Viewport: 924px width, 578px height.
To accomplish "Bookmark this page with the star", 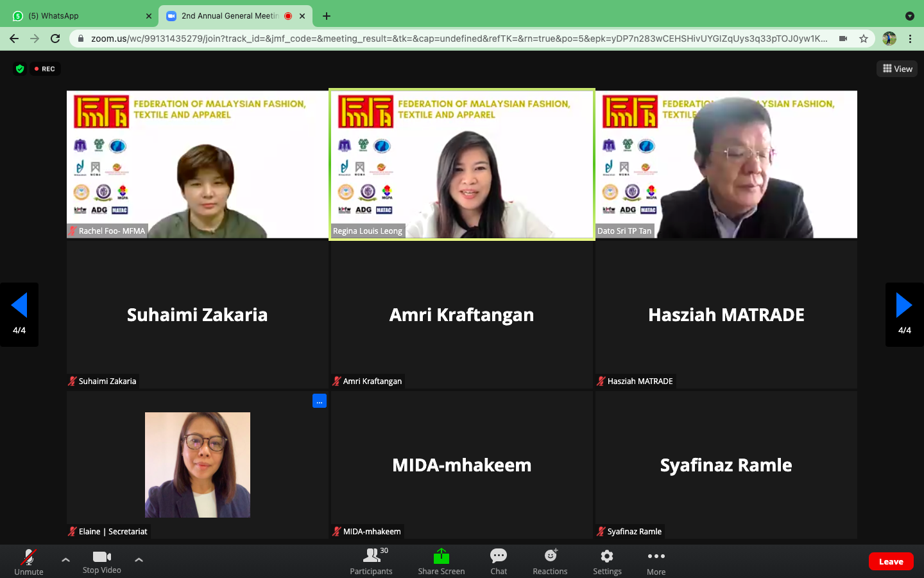I will (864, 39).
